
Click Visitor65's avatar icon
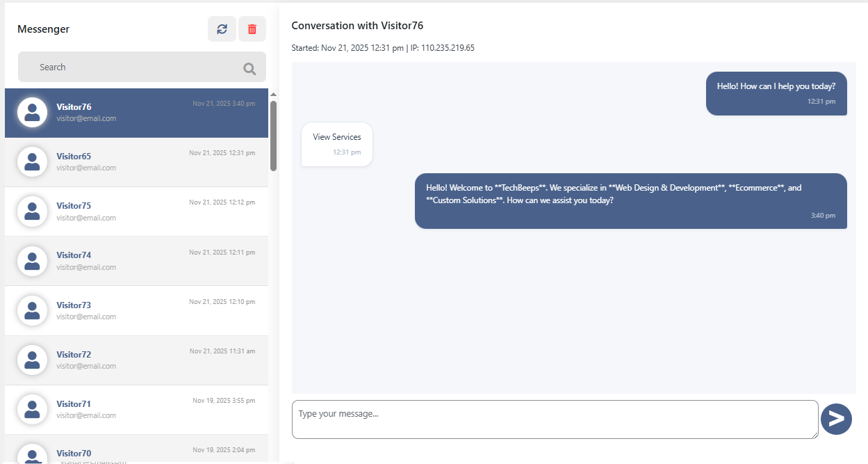tap(32, 162)
